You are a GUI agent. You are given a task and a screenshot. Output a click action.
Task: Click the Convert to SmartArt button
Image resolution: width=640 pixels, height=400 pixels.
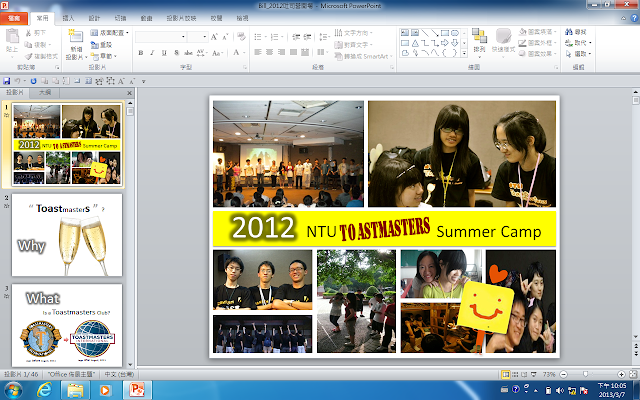(x=364, y=56)
